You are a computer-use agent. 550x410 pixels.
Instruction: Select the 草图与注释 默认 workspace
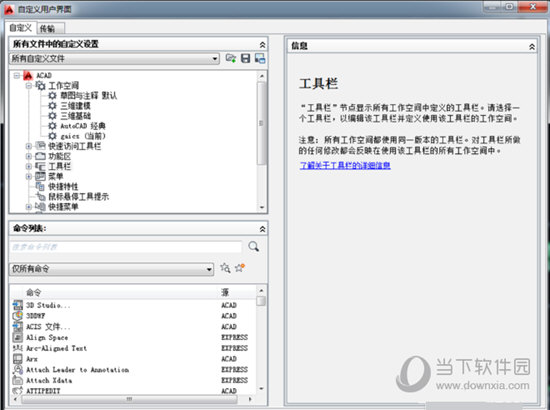pyautogui.click(x=88, y=95)
